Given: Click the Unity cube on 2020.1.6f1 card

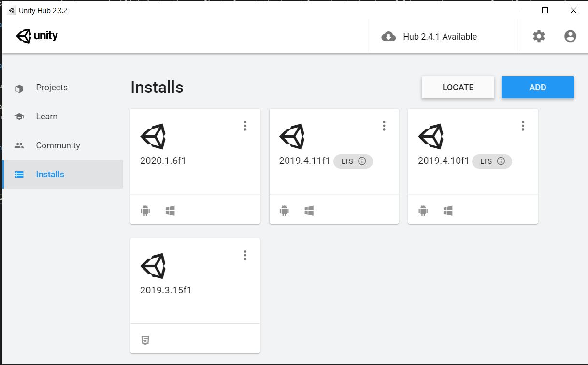Looking at the screenshot, I should (153, 136).
